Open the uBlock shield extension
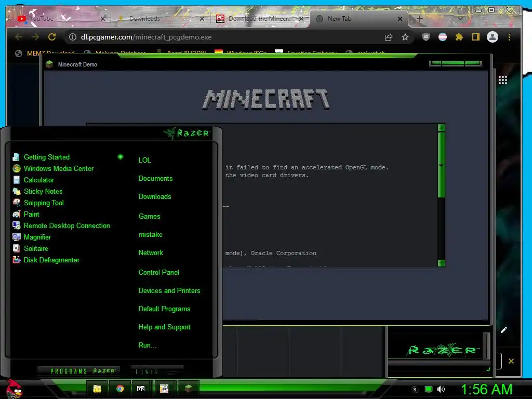532x399 pixels. pos(426,37)
